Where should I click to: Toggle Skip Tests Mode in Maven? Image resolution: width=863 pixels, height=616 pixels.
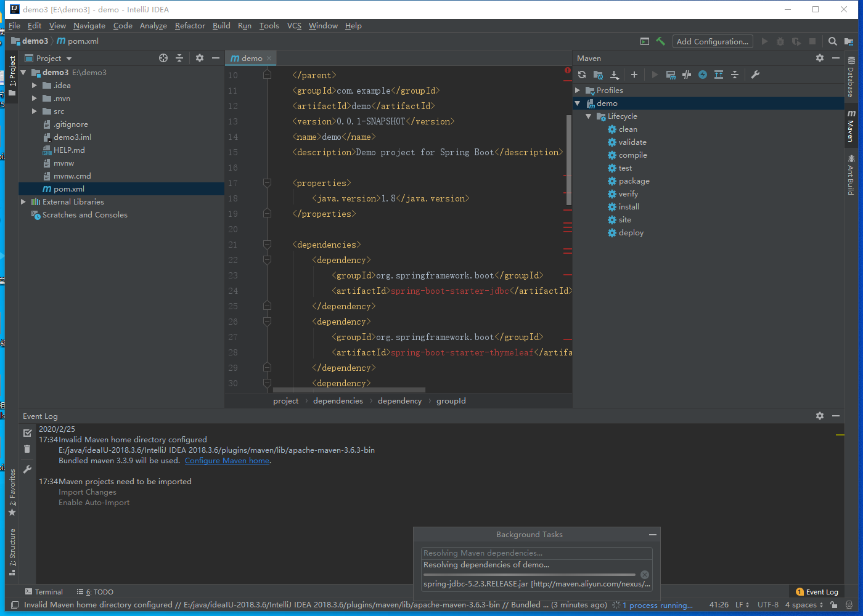703,75
